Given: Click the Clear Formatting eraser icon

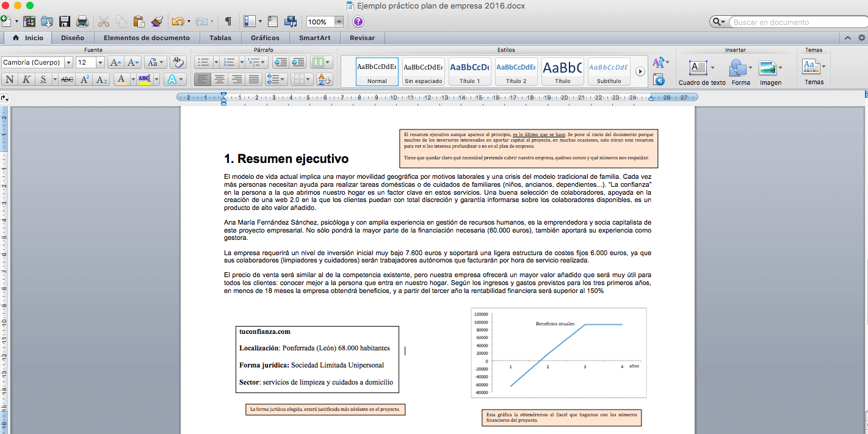Looking at the screenshot, I should pyautogui.click(x=178, y=62).
